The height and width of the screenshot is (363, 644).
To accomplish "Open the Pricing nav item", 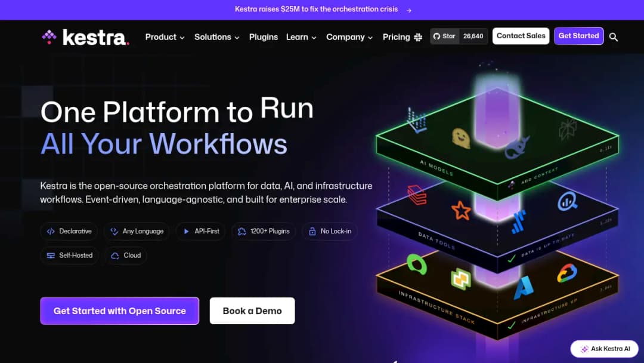I will 397,37.
